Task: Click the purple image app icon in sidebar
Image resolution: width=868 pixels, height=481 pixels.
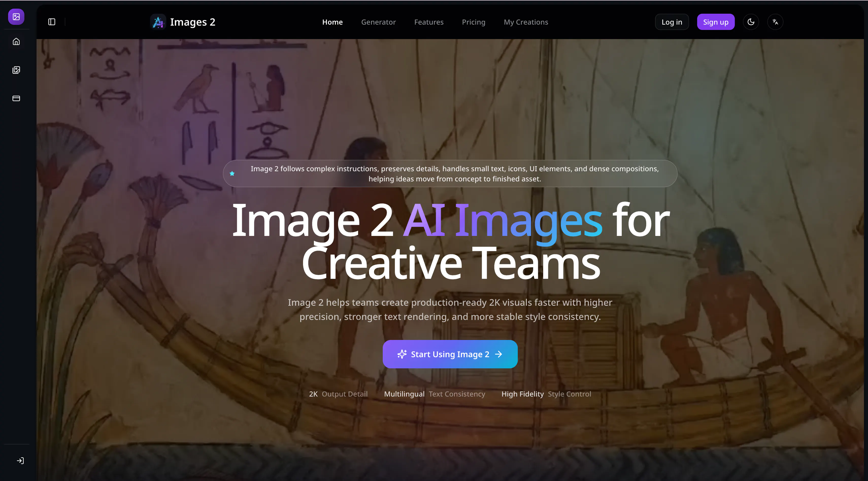Action: (x=16, y=16)
